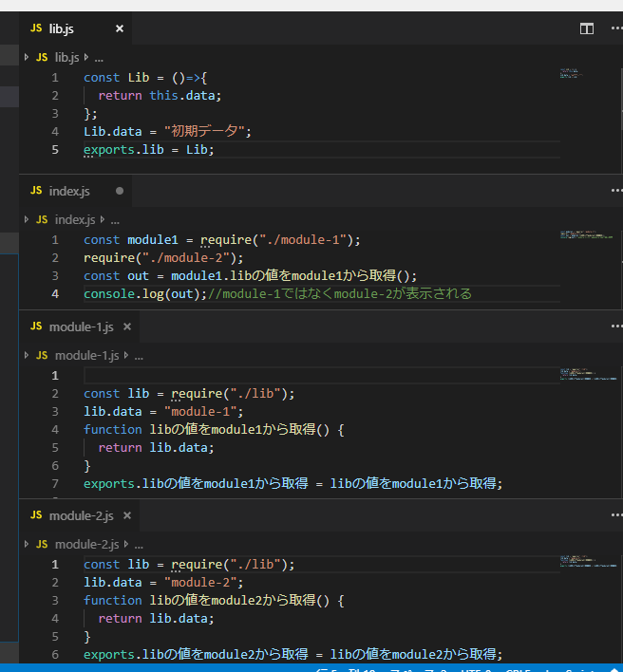
Task: Click module-2.js breadcrumb file name
Action: pyautogui.click(x=87, y=545)
